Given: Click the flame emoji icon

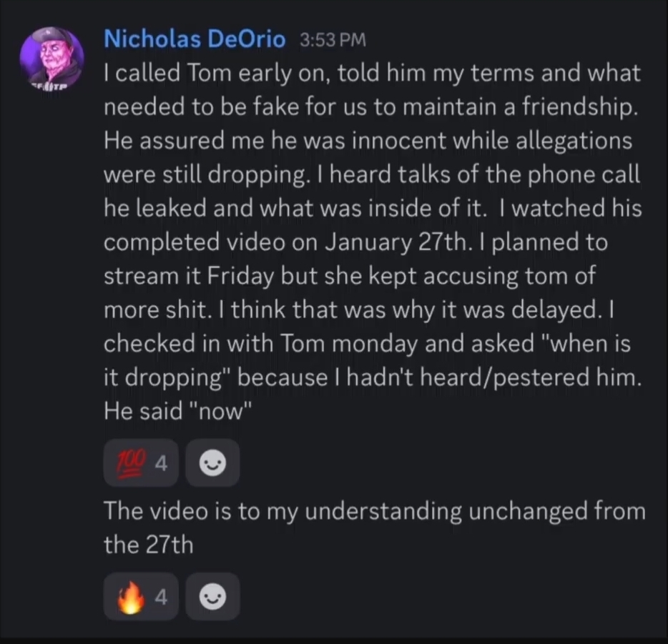Looking at the screenshot, I should 131,597.
